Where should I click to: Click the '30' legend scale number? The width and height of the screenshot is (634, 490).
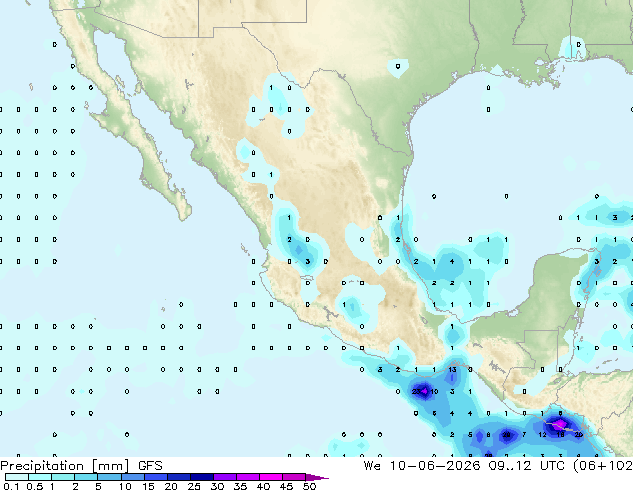point(218,486)
